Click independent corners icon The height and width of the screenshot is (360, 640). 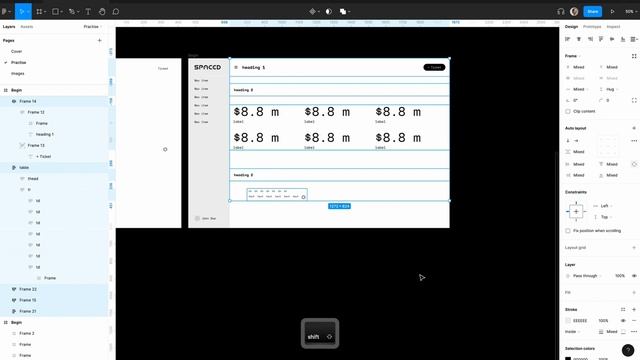pyautogui.click(x=634, y=100)
